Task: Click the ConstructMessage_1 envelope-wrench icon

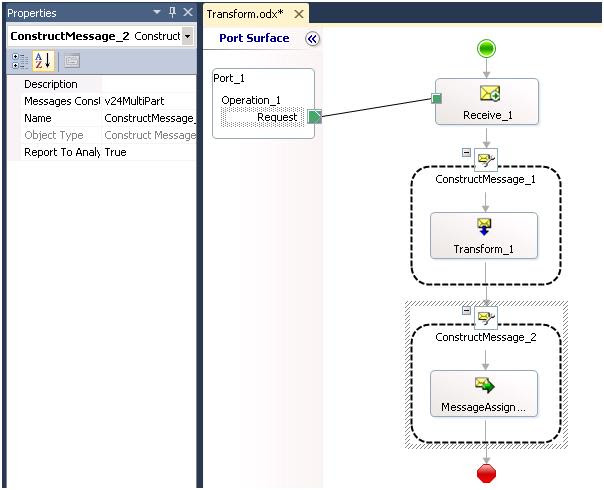Action: pyautogui.click(x=486, y=159)
